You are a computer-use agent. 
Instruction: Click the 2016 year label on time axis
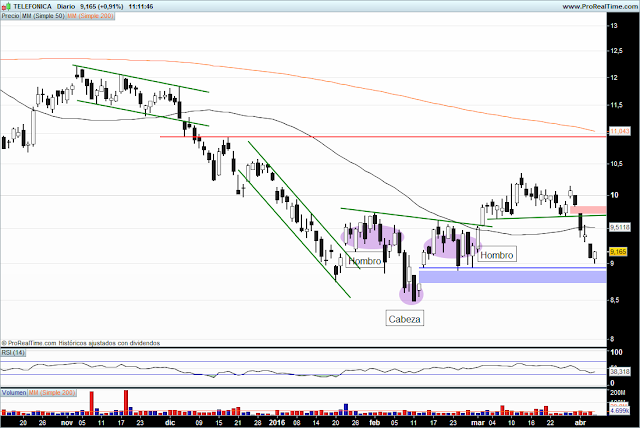(x=277, y=423)
